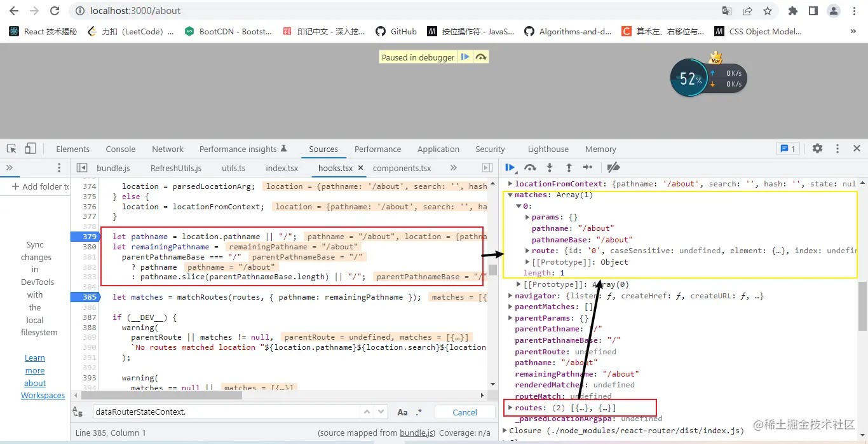
Task: Expand the routes variable in scope pane
Action: [x=510, y=407]
